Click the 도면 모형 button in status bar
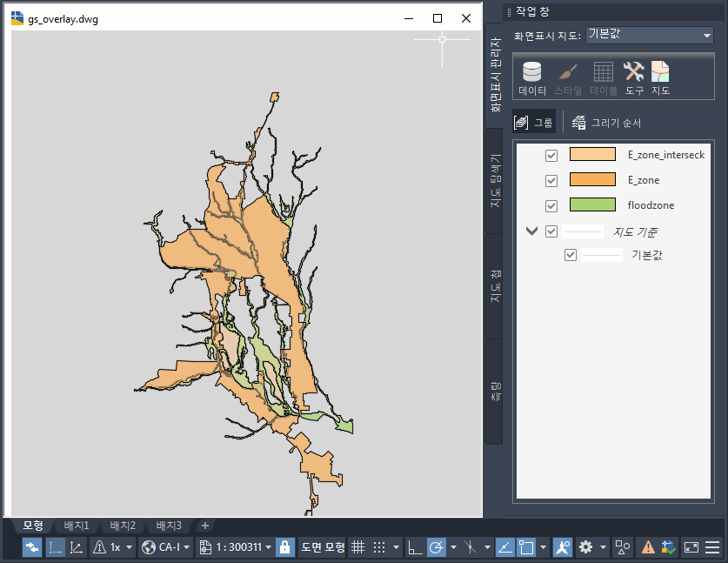 click(322, 547)
